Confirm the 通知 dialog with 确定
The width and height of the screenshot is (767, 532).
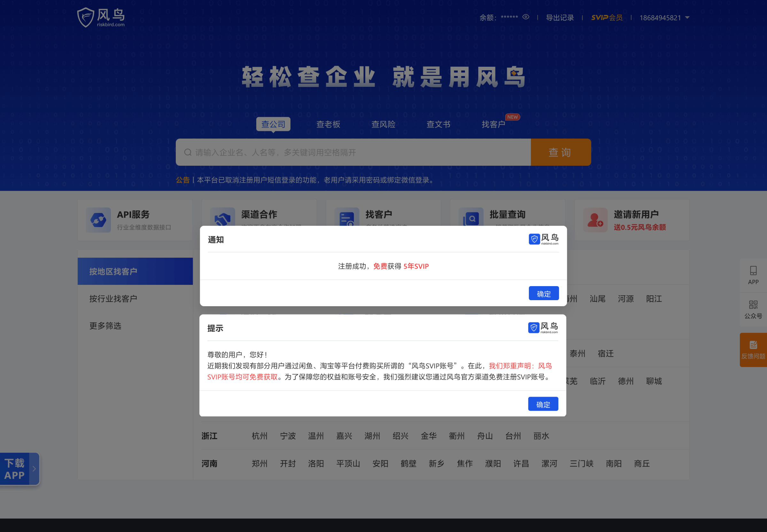pos(544,293)
